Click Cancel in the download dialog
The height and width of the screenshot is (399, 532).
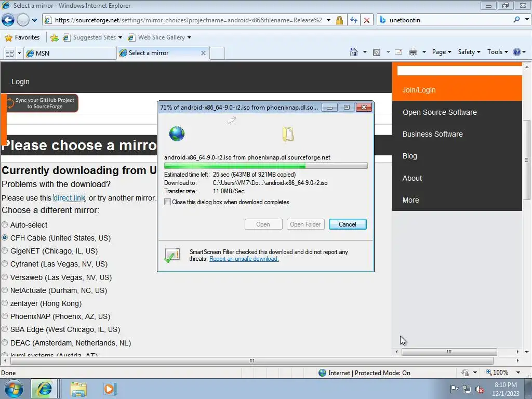(348, 224)
